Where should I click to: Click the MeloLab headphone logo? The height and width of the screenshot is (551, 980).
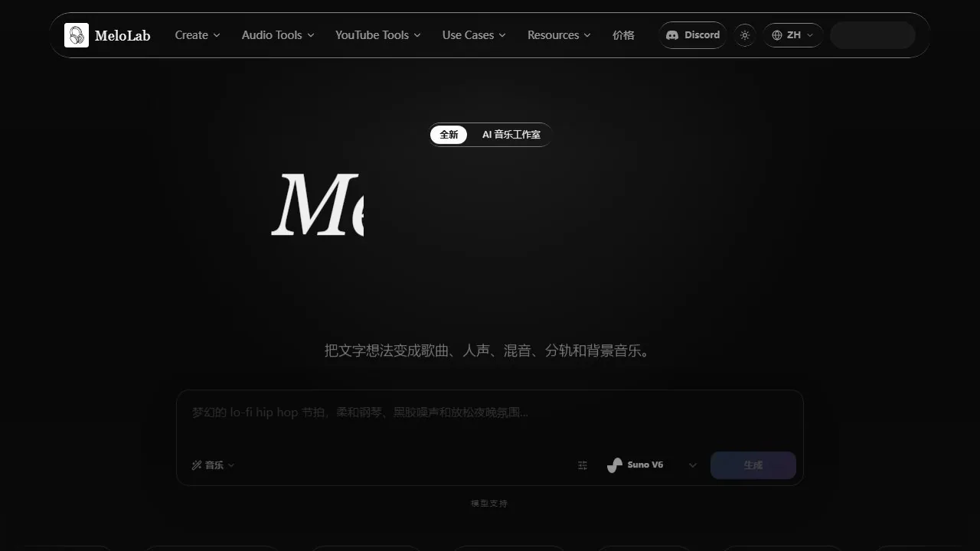[77, 35]
